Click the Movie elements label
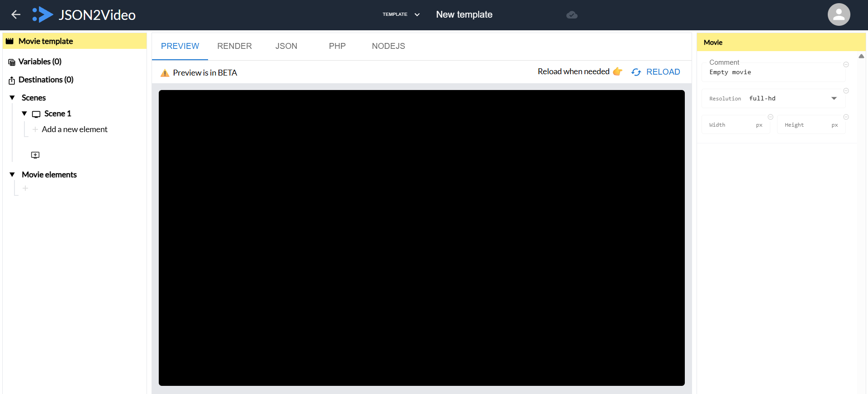This screenshot has height=394, width=868. (x=49, y=175)
